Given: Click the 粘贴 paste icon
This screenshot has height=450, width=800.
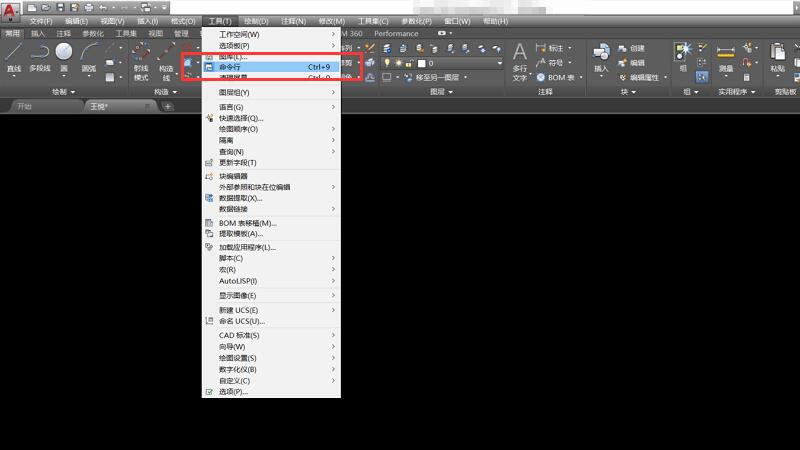Looking at the screenshot, I should [778, 54].
